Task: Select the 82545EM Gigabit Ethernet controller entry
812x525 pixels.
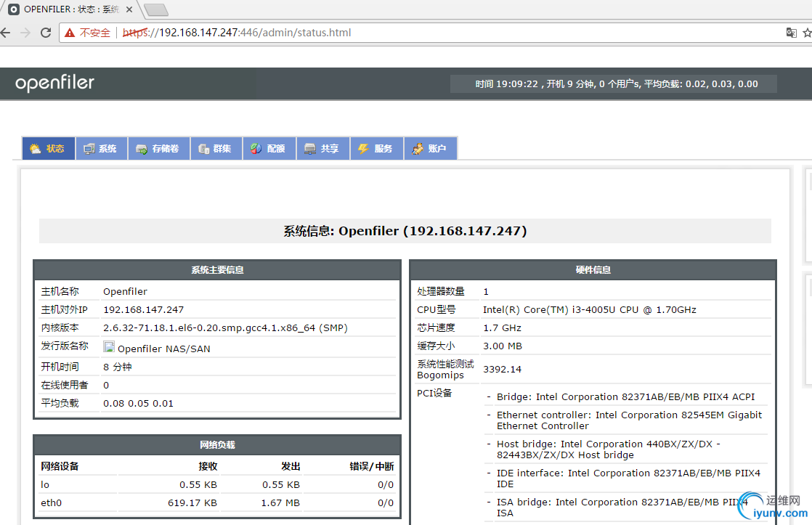Action: pyautogui.click(x=629, y=420)
